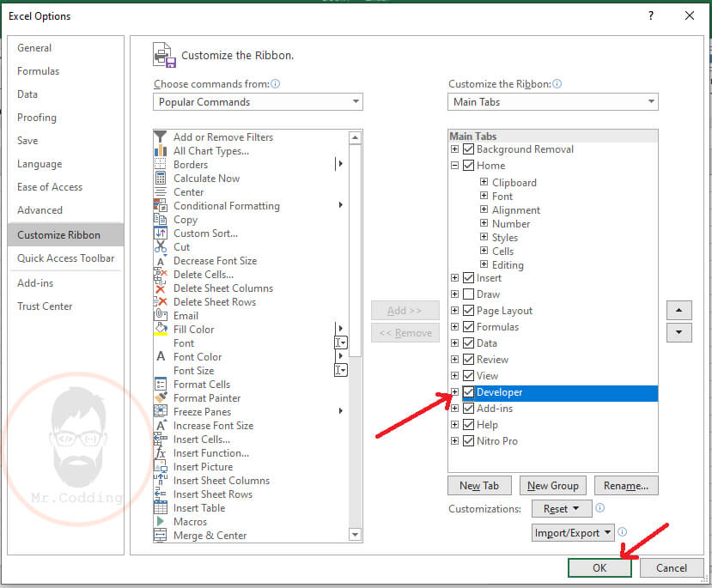Click the info icon beside Choose commands from
This screenshot has height=588, width=712.
275,84
